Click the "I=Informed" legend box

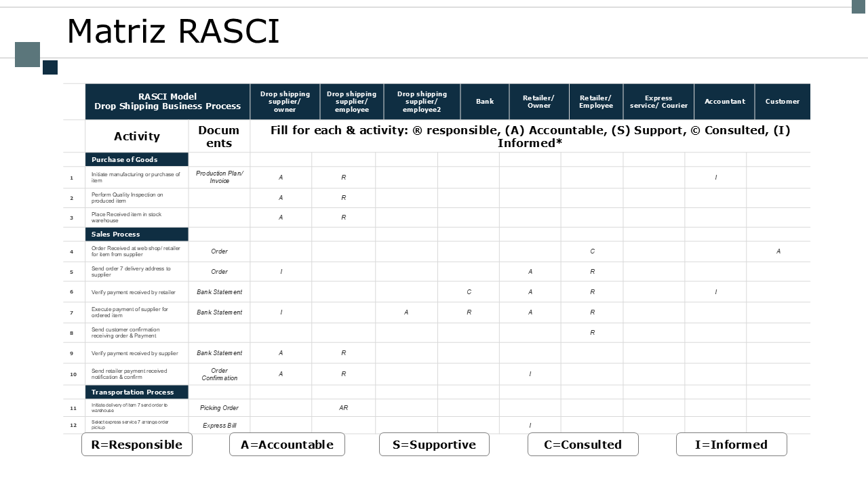pos(732,445)
